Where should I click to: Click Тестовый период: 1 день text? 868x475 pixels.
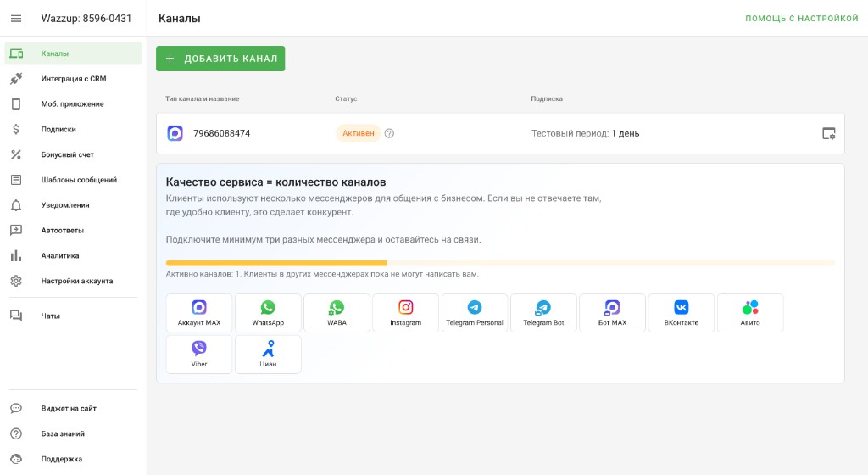(x=585, y=133)
